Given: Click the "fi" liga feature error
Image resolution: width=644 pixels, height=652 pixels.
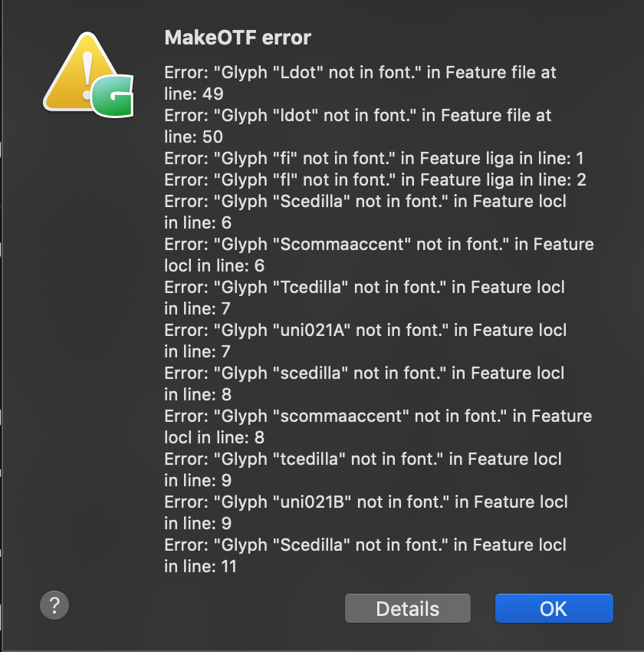Looking at the screenshot, I should pos(374,159).
